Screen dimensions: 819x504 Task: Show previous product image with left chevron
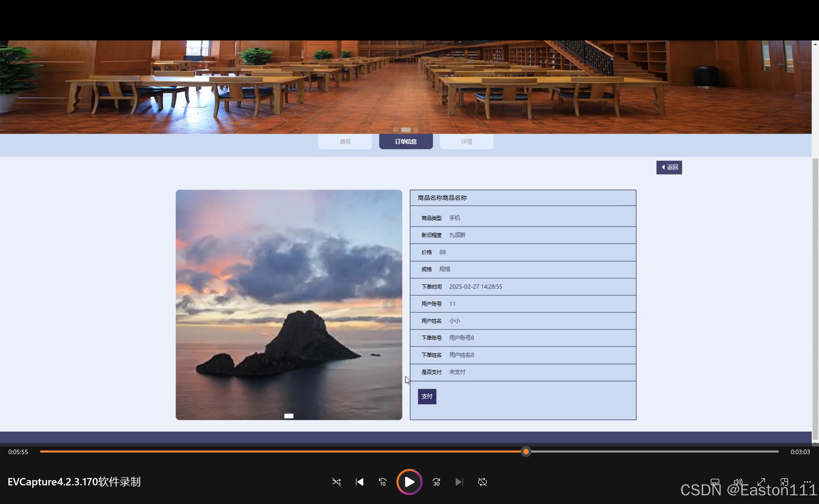(x=189, y=305)
